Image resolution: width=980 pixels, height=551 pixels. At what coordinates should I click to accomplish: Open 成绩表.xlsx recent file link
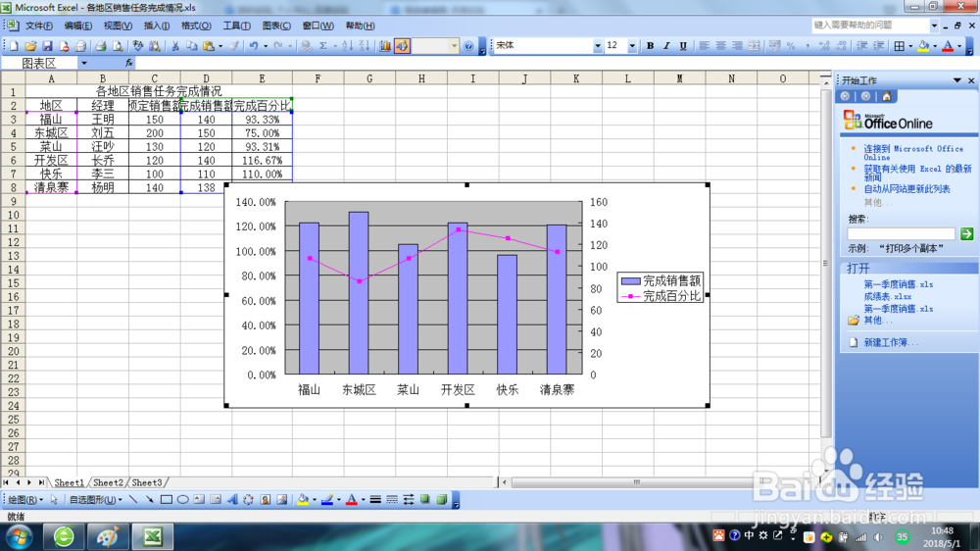(888, 296)
